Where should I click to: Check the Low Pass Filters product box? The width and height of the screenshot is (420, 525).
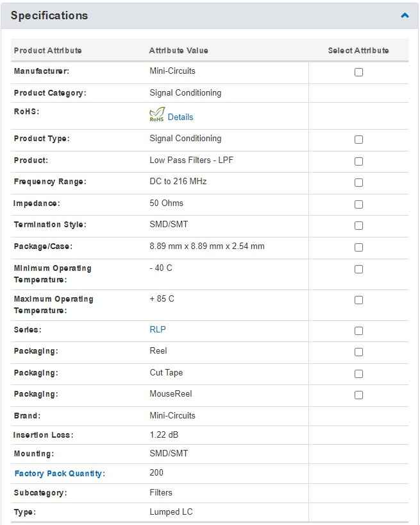[x=358, y=162]
